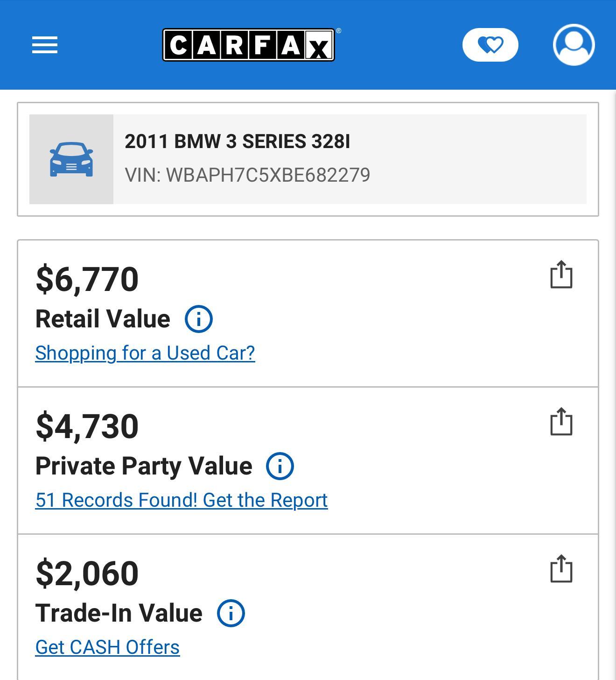The width and height of the screenshot is (616, 680).
Task: Click the 'Retail Value' label
Action: click(x=103, y=319)
